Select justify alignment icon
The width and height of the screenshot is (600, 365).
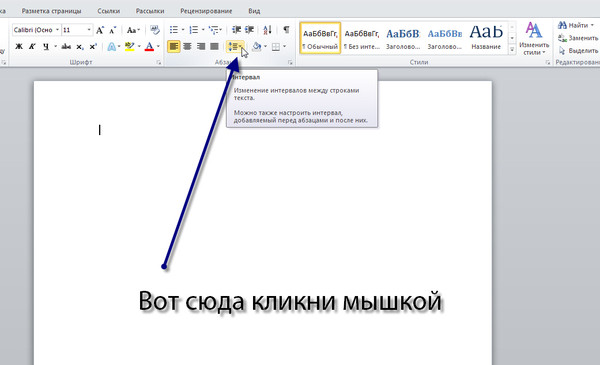click(214, 47)
